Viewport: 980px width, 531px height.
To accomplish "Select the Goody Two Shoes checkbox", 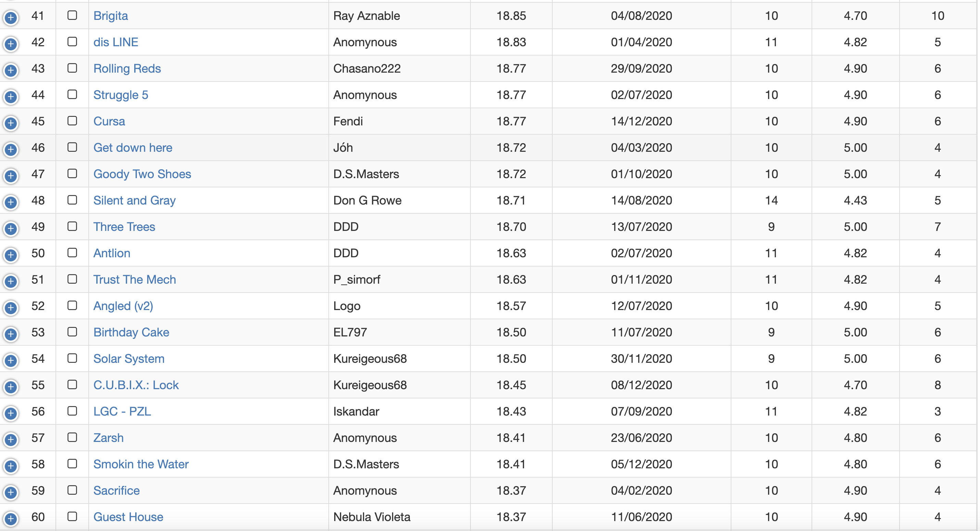I will tap(72, 174).
